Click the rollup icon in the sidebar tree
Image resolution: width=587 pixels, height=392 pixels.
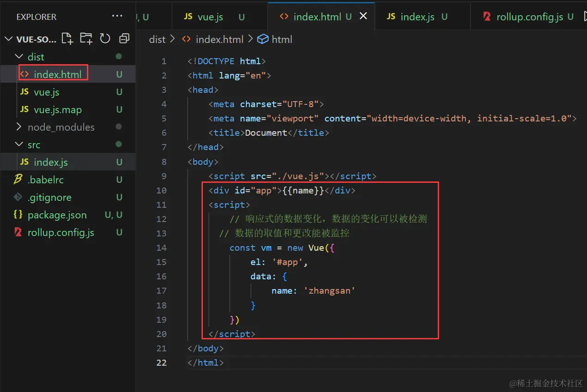[18, 232]
